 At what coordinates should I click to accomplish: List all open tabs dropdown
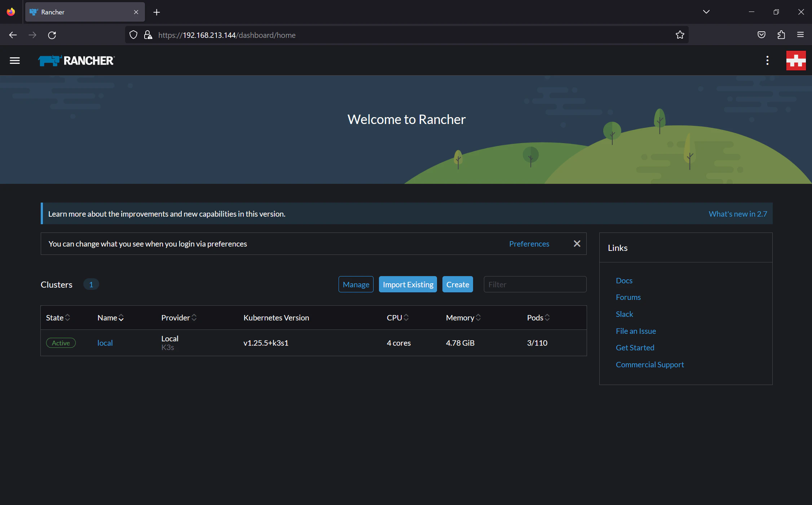point(706,12)
